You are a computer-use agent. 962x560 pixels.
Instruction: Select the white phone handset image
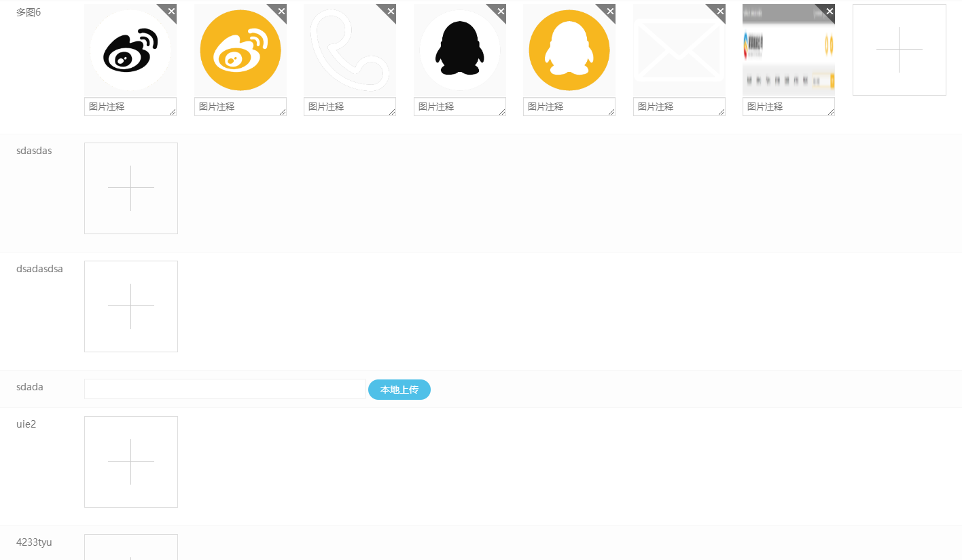(350, 50)
